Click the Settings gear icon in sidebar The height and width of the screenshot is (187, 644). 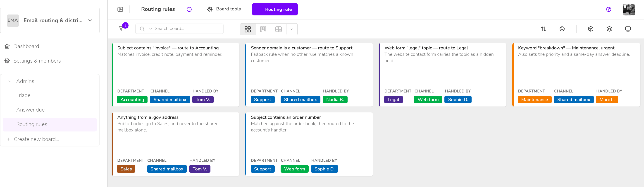tap(7, 61)
